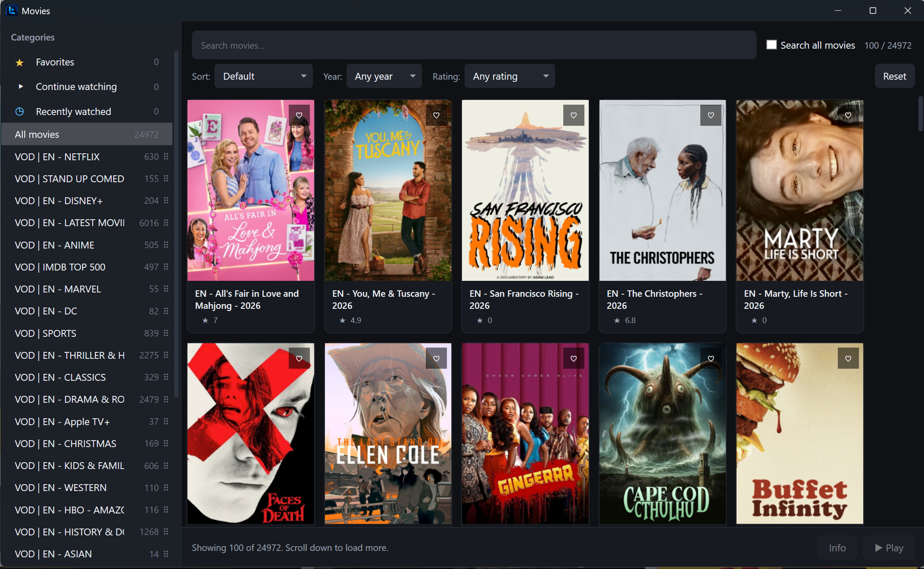This screenshot has height=569, width=924.
Task: Toggle heart on Ellen Cole poster
Action: tap(436, 358)
